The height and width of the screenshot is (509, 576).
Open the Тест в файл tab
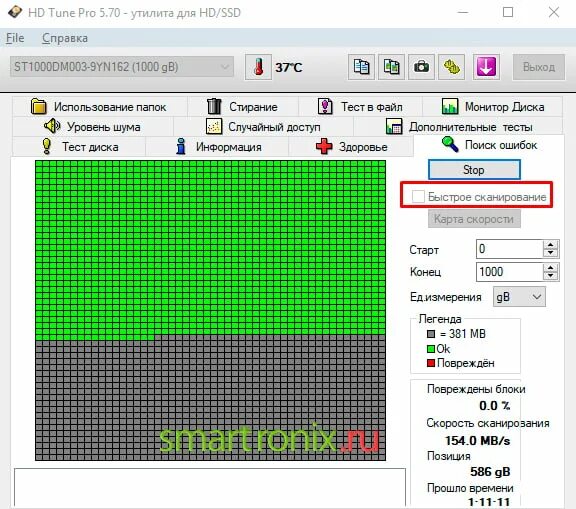click(x=360, y=107)
